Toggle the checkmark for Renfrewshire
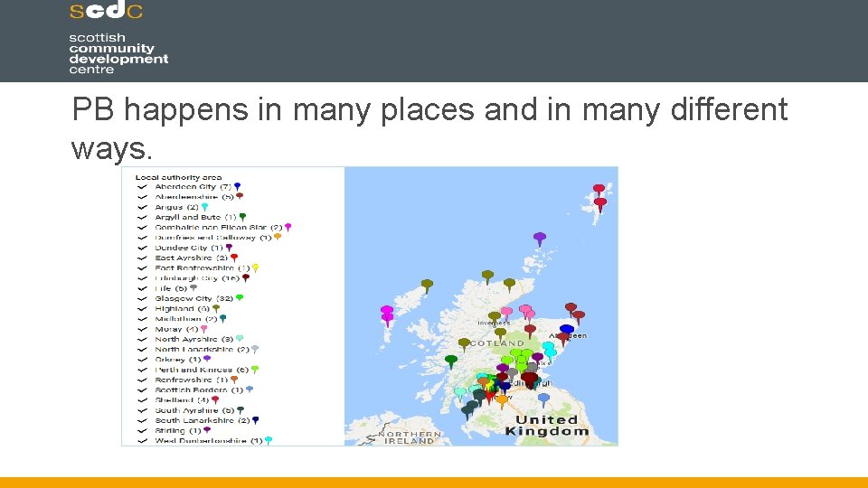Screen dimensions: 868x488 (142, 380)
